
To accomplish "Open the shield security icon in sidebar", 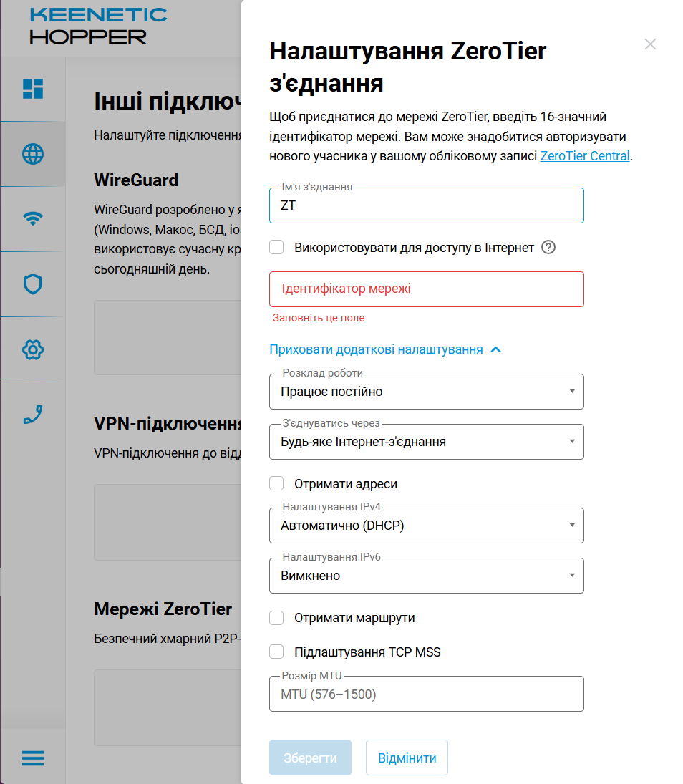I will pos(33,284).
